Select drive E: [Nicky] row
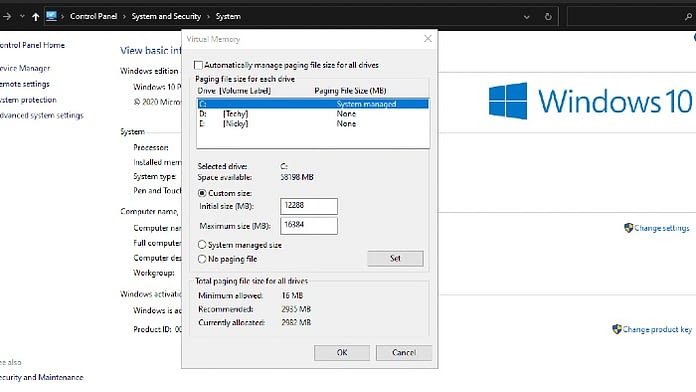This screenshot has height=392, width=696. (x=313, y=124)
